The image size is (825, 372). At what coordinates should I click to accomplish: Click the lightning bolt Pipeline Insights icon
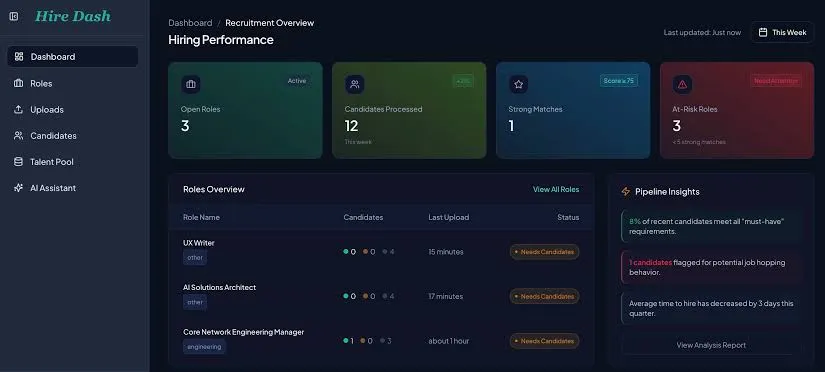click(x=626, y=192)
